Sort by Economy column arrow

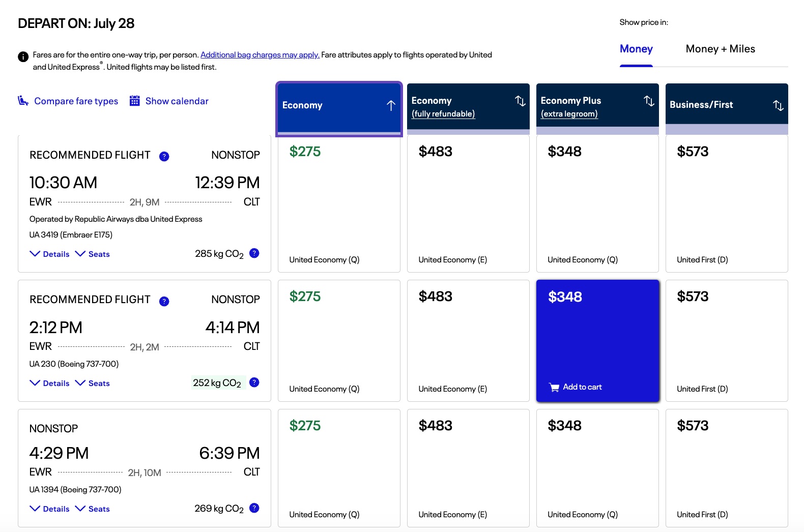pyautogui.click(x=391, y=105)
